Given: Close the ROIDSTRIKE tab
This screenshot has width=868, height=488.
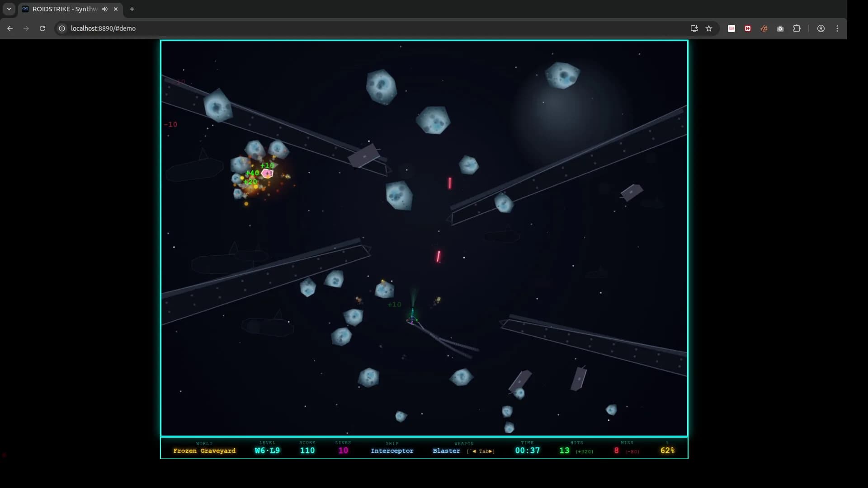Looking at the screenshot, I should click(116, 9).
